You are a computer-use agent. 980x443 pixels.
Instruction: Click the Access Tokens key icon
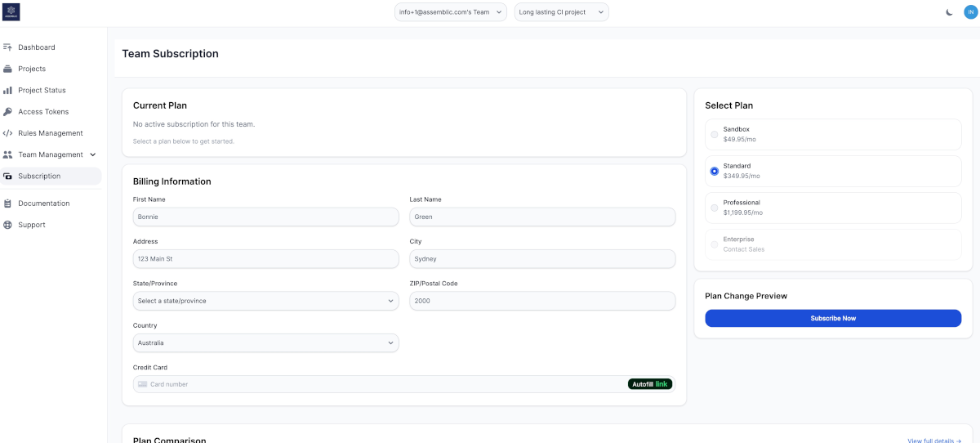7,112
